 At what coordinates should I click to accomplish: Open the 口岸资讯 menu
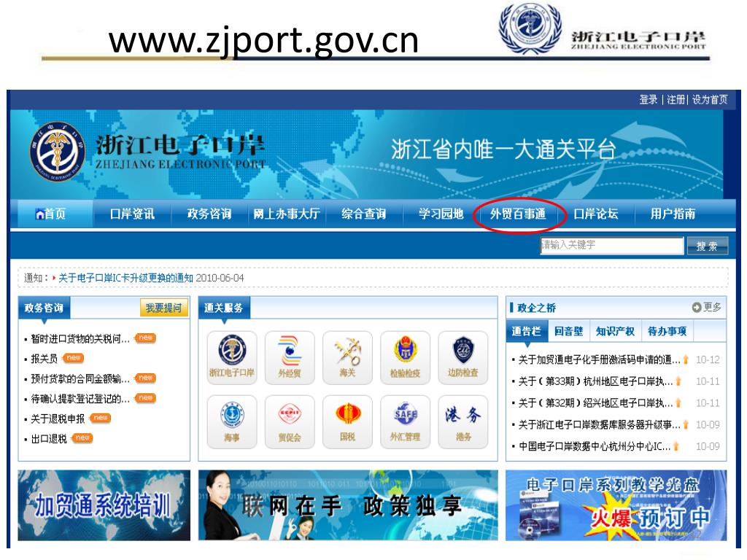pos(133,214)
